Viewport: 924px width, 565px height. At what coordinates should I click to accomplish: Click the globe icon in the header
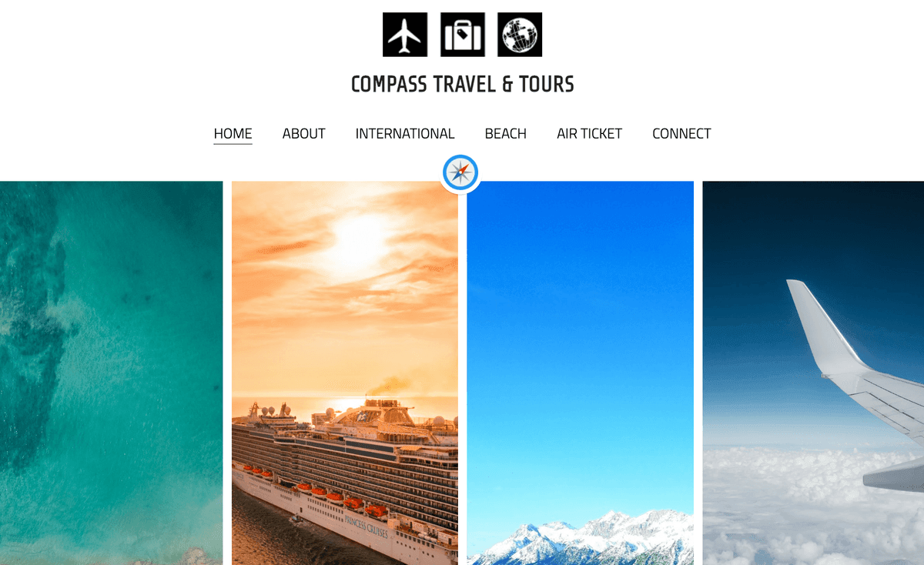point(520,35)
